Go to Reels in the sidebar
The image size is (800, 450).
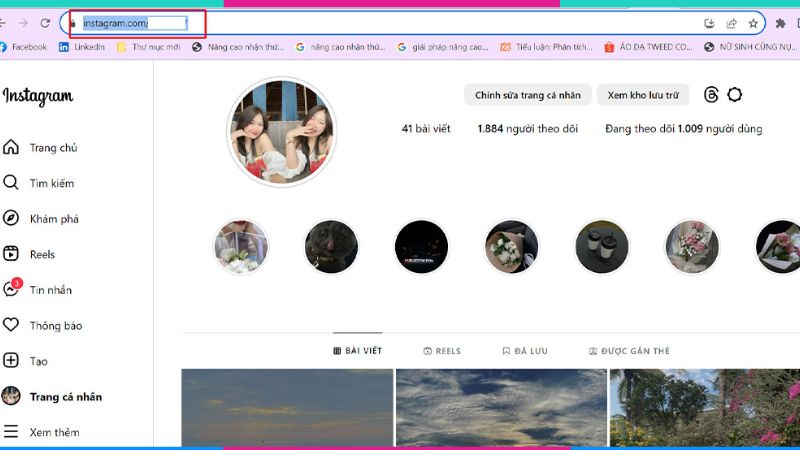click(x=11, y=254)
